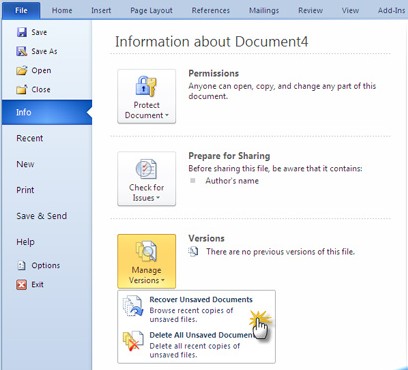Click the Protect Document button label

click(x=146, y=110)
